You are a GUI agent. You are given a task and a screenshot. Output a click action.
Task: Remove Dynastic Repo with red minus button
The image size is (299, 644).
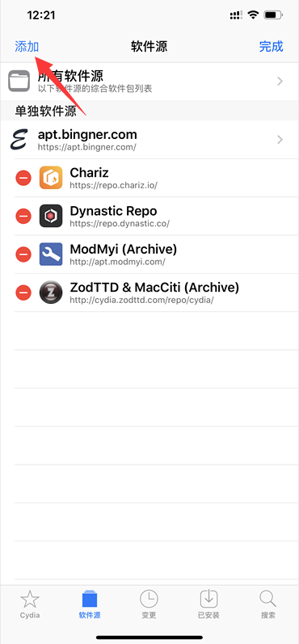23,216
